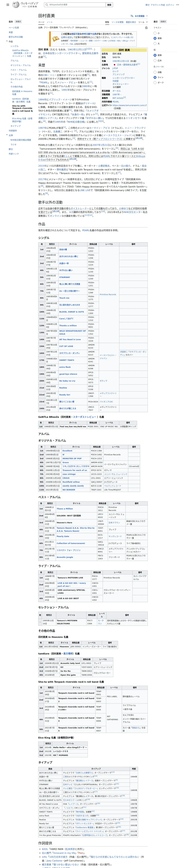This screenshot has height=868, width=186.
Task: Go to 来歴 in contents sidebar
Action: tap(11, 32)
